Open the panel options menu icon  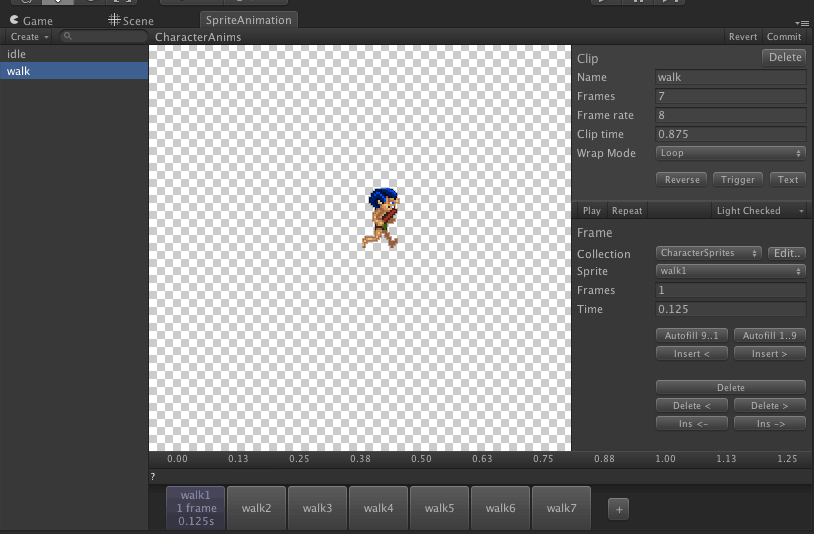802,23
